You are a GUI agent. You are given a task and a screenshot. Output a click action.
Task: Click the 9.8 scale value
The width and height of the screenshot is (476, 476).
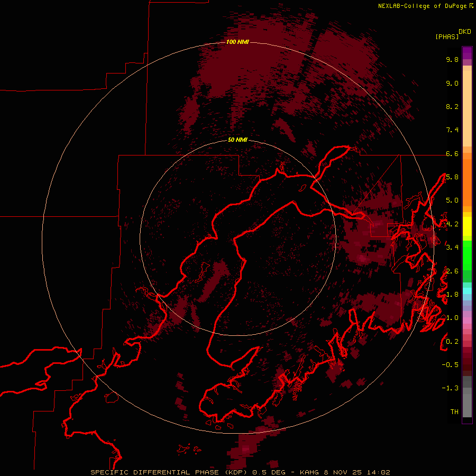[x=452, y=59]
